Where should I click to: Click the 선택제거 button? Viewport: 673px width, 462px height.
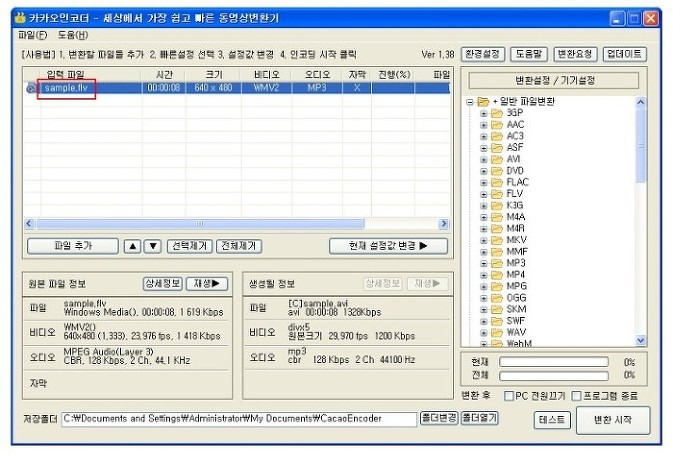[189, 246]
